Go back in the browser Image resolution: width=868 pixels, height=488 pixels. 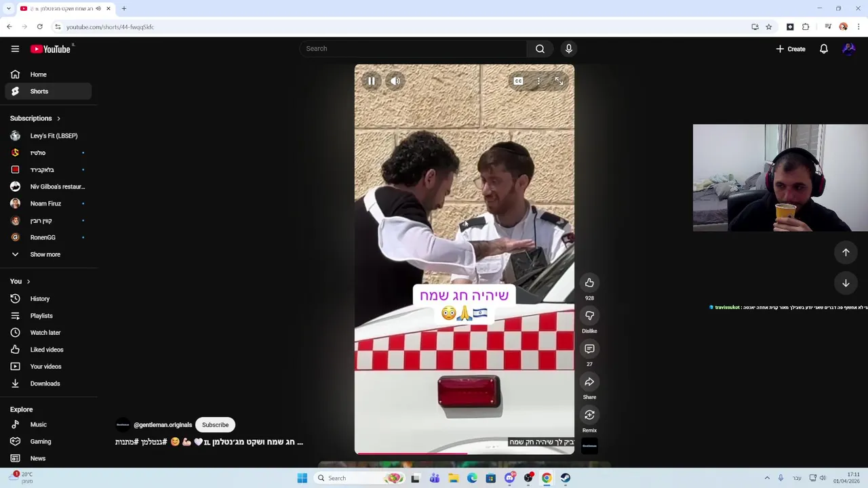[9, 27]
